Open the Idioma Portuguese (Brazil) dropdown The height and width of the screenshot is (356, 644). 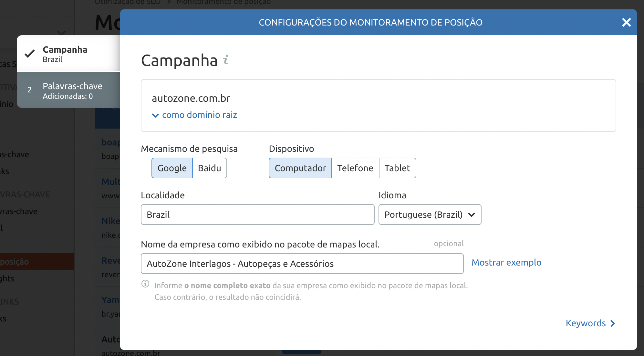tap(430, 215)
